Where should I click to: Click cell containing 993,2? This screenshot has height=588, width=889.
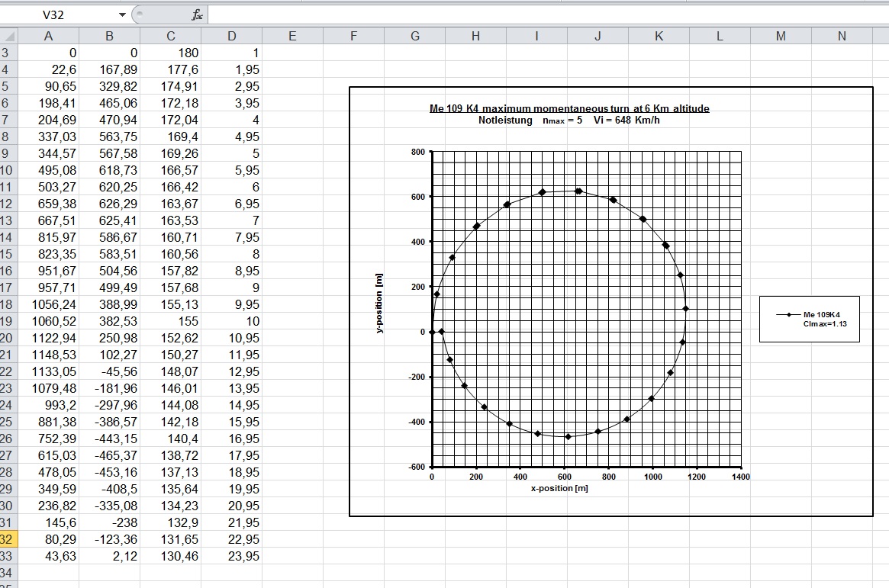(48, 405)
